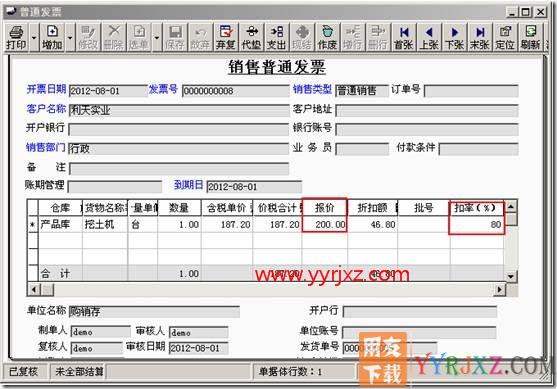
Task: Click the 折扣额 column header
Action: (x=372, y=208)
